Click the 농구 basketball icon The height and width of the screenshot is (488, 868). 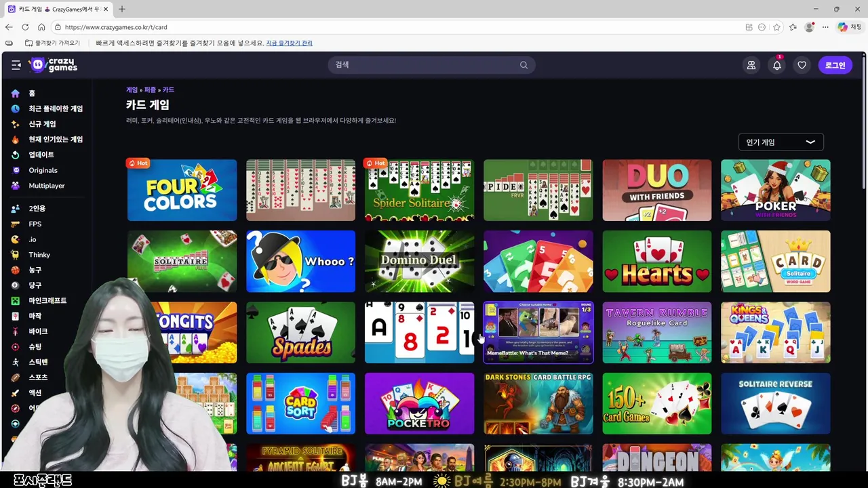15,270
